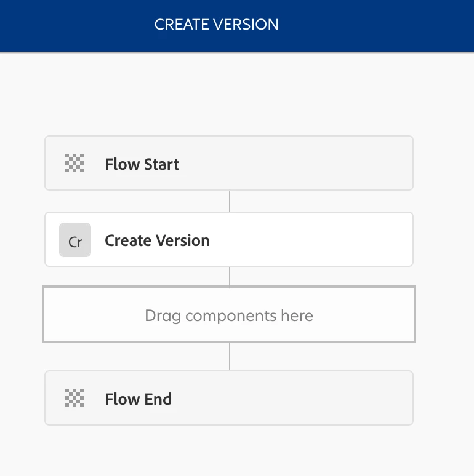Click the Cr icon of Create Version step
Screen dimensions: 474x476
click(x=75, y=240)
